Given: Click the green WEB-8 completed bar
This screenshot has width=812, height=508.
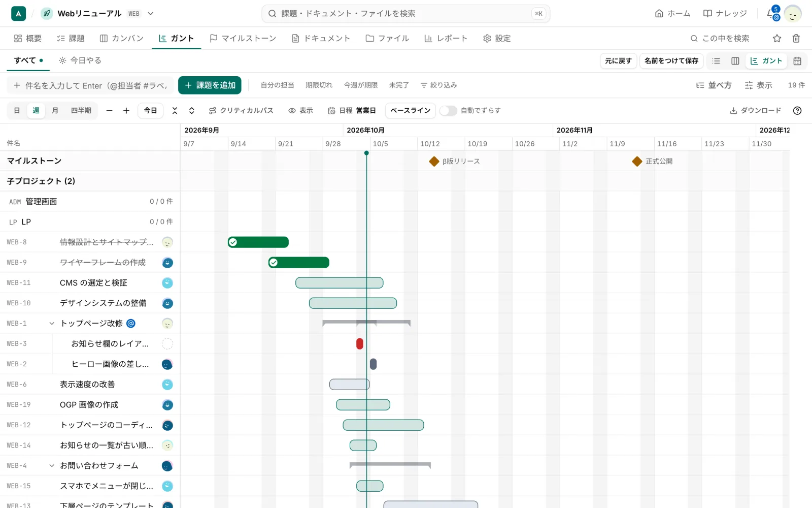Looking at the screenshot, I should [258, 242].
